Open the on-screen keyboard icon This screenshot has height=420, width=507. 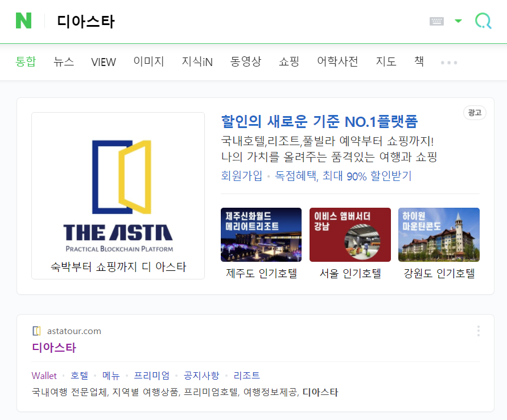pyautogui.click(x=436, y=21)
